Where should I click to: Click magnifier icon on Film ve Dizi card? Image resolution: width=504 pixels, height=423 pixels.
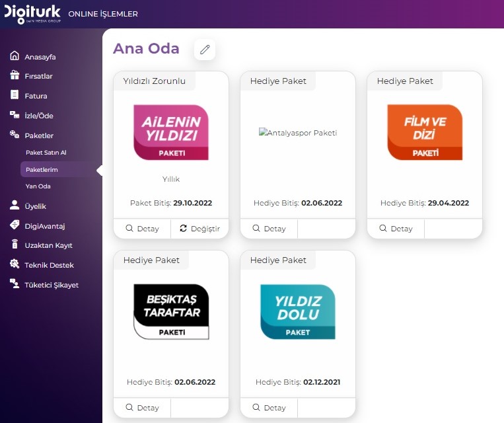tap(383, 228)
